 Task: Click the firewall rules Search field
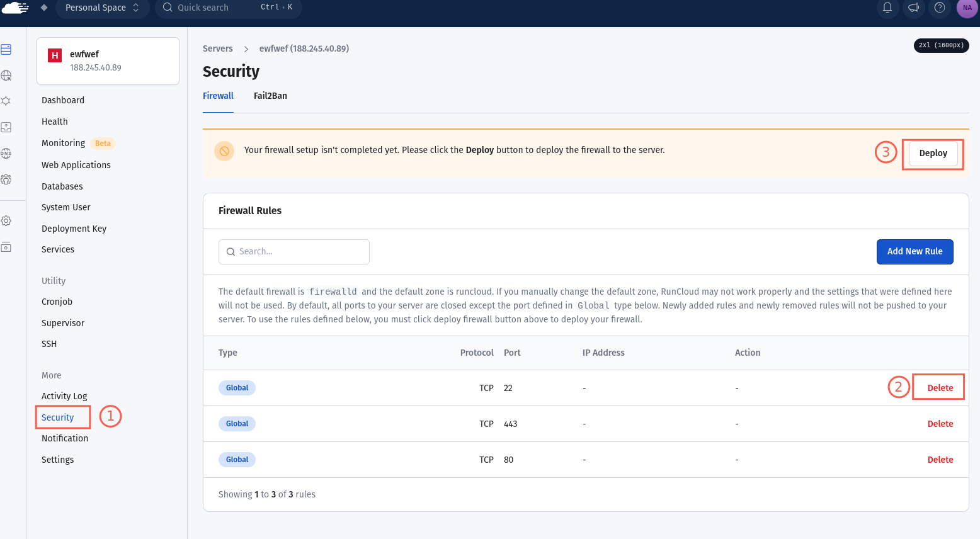294,252
